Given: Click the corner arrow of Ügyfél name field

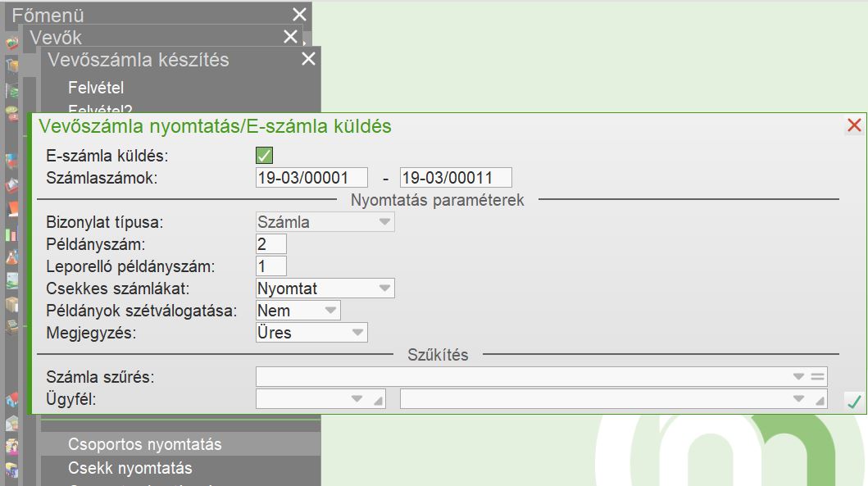Looking at the screenshot, I should 820,400.
